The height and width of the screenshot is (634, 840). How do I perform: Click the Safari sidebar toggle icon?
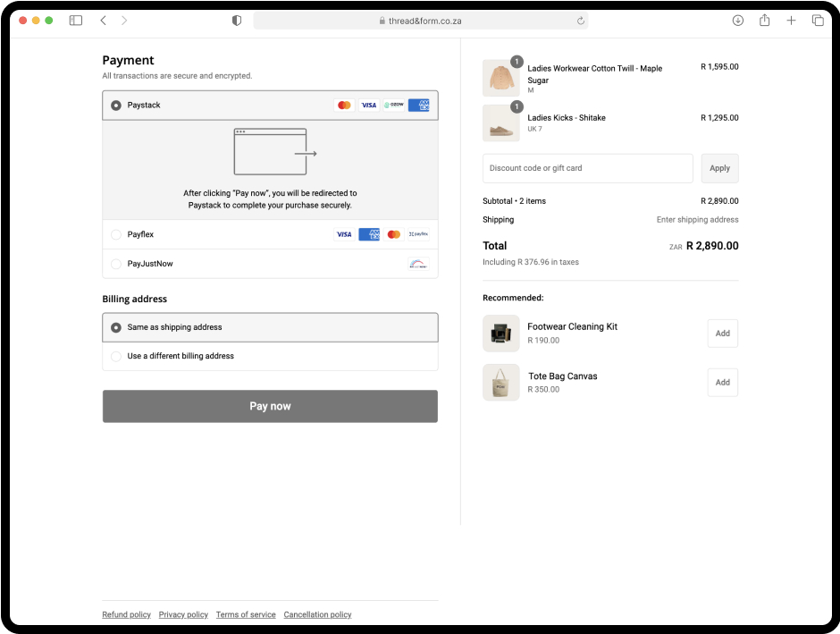tap(76, 21)
